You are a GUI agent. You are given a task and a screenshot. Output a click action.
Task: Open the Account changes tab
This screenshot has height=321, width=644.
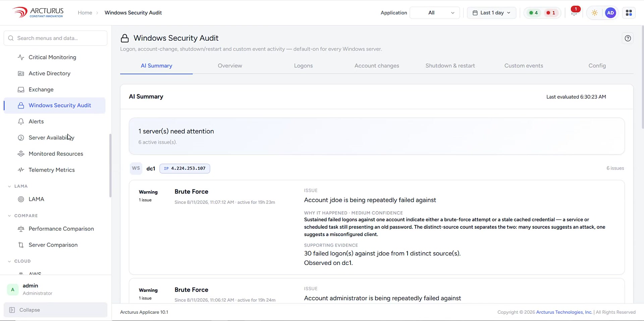pyautogui.click(x=377, y=66)
